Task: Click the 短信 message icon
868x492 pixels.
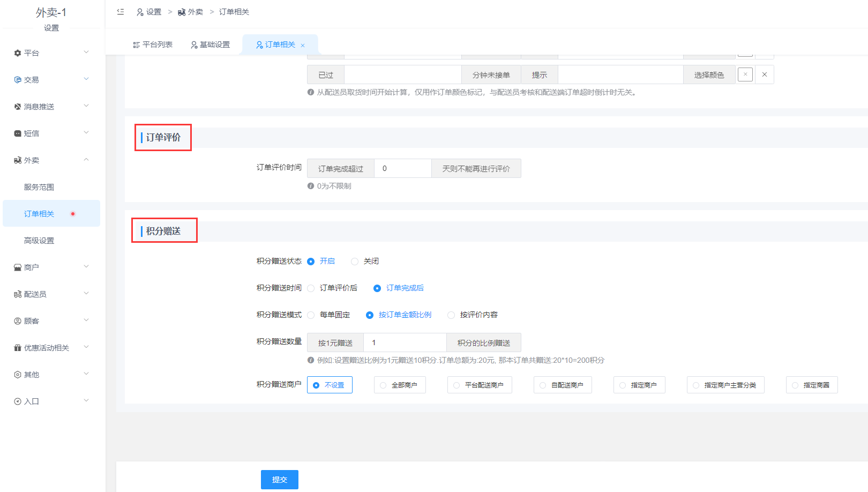Action: tap(18, 133)
